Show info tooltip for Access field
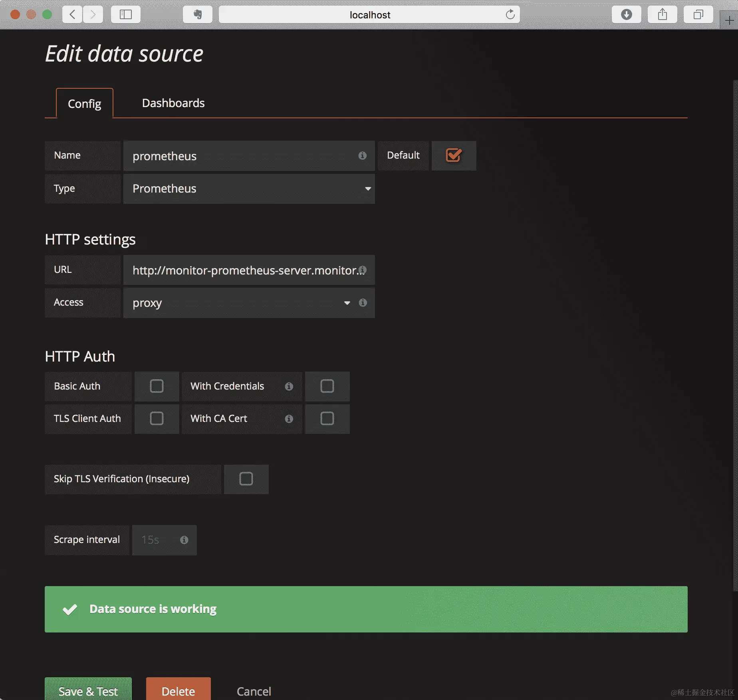738x700 pixels. coord(363,302)
